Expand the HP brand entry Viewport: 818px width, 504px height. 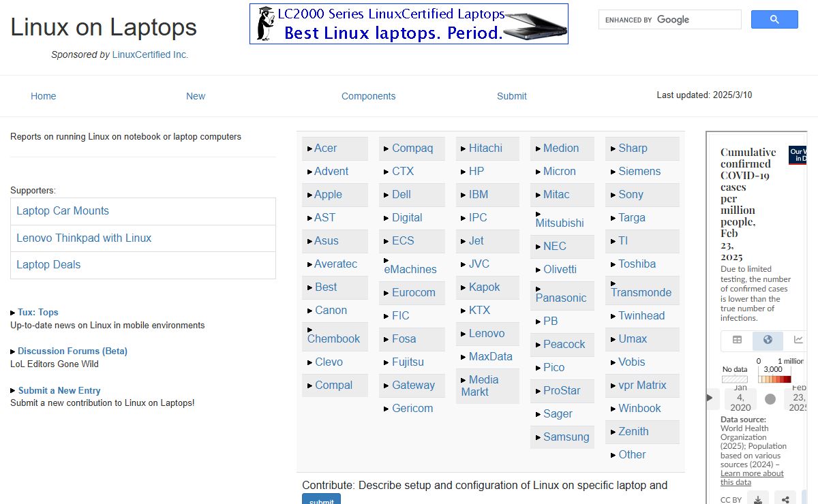[476, 172]
